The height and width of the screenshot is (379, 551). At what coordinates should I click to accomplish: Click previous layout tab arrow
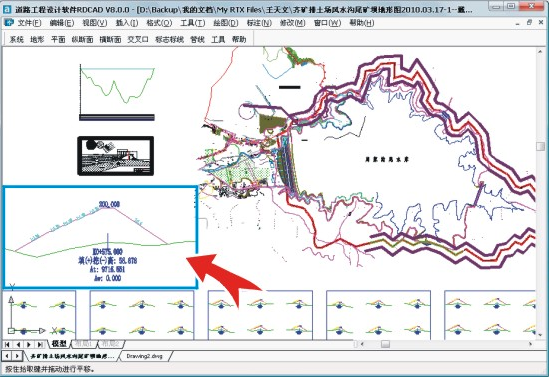point(18,344)
